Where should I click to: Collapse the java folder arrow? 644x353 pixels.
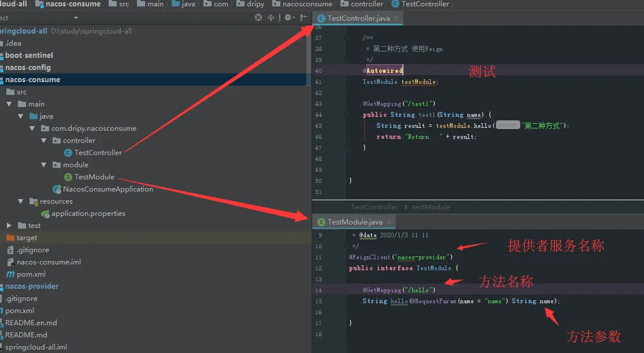[x=21, y=116]
